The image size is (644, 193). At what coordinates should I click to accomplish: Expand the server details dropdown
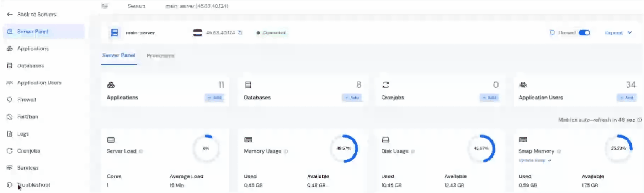click(618, 33)
